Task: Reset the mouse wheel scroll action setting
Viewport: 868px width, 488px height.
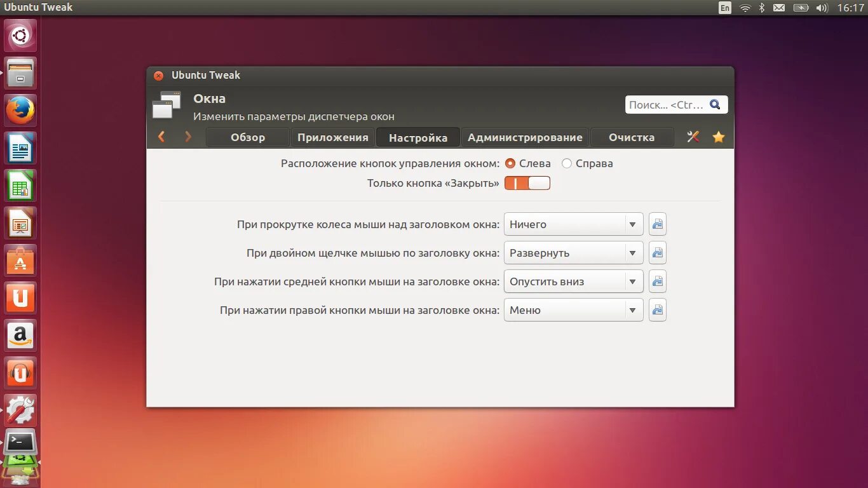Action: [658, 224]
